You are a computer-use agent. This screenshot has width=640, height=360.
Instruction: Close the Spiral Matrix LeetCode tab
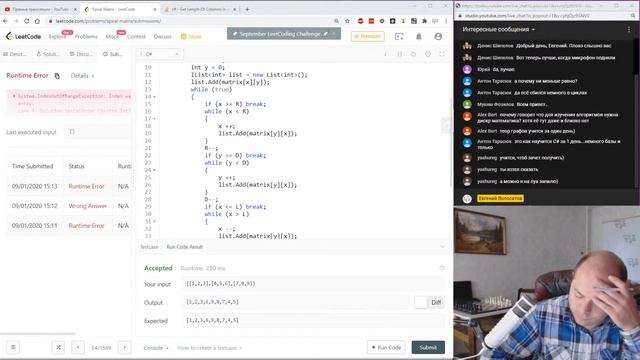[155, 9]
